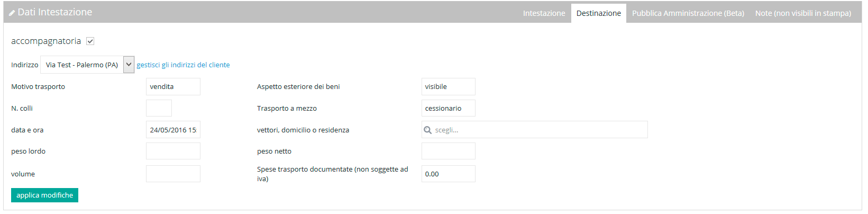868x214 pixels.
Task: Click the search magnifier icon in vettori field
Action: (428, 130)
